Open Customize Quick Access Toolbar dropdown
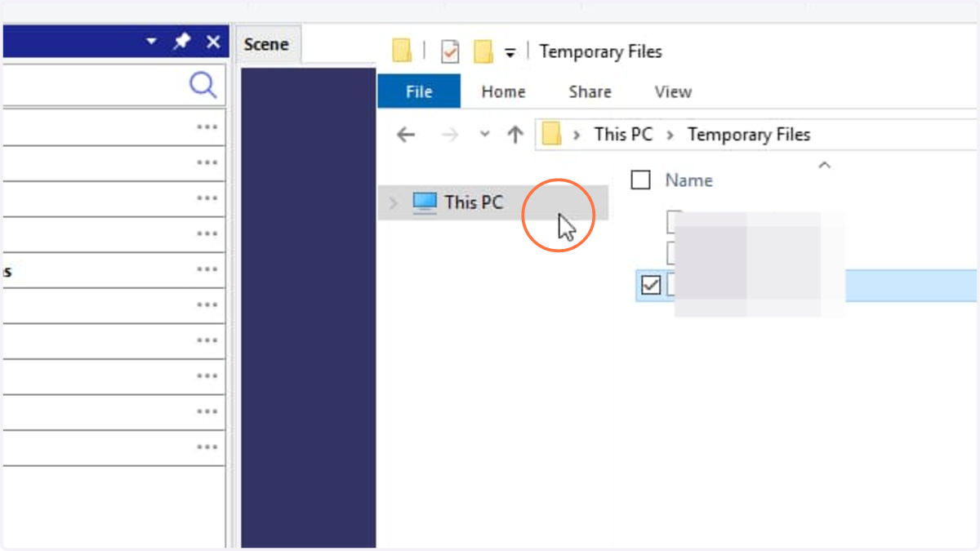 coord(510,53)
